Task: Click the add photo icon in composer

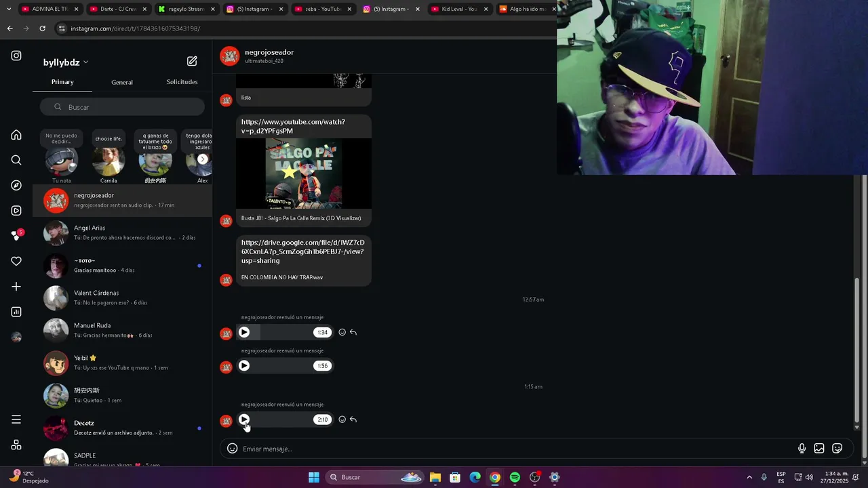Action: point(819,449)
